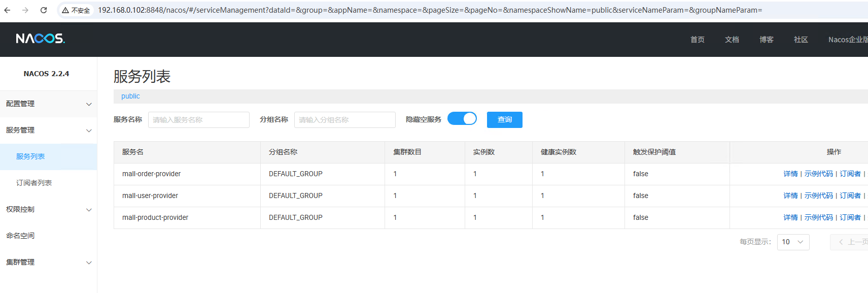This screenshot has height=293, width=868.
Task: Open 文档 in the top navigation
Action: [732, 40]
